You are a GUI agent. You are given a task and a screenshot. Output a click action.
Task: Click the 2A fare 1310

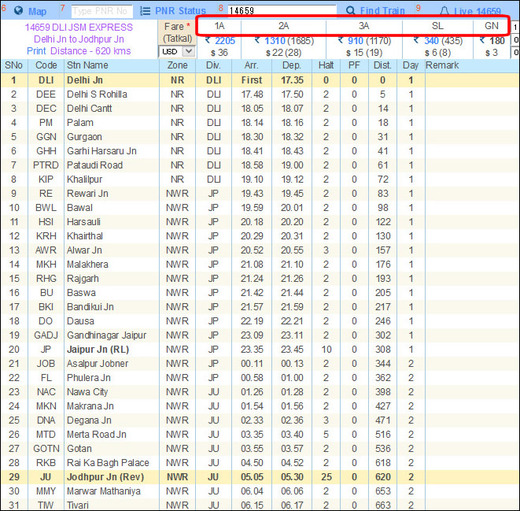coord(275,41)
